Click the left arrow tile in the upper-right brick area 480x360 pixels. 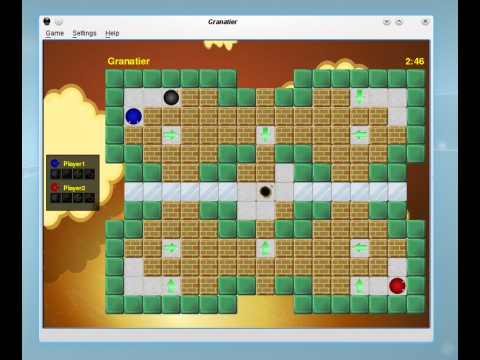pyautogui.click(x=360, y=135)
